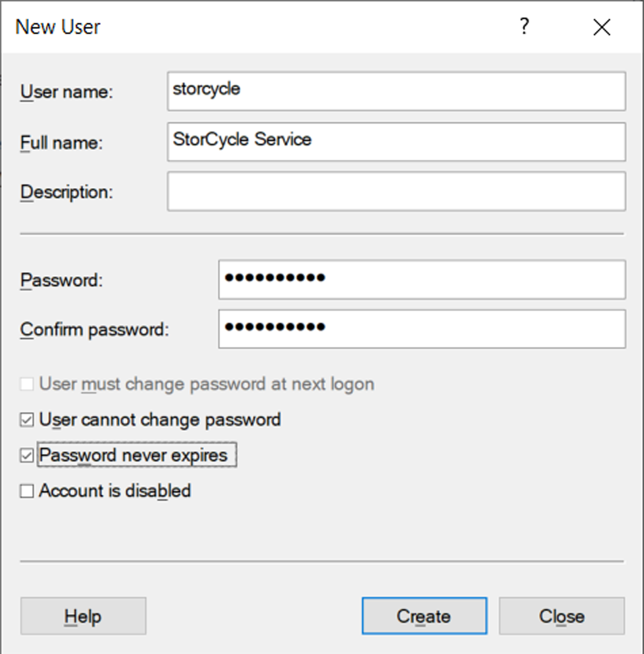Click the question mark help icon in title bar

(525, 26)
